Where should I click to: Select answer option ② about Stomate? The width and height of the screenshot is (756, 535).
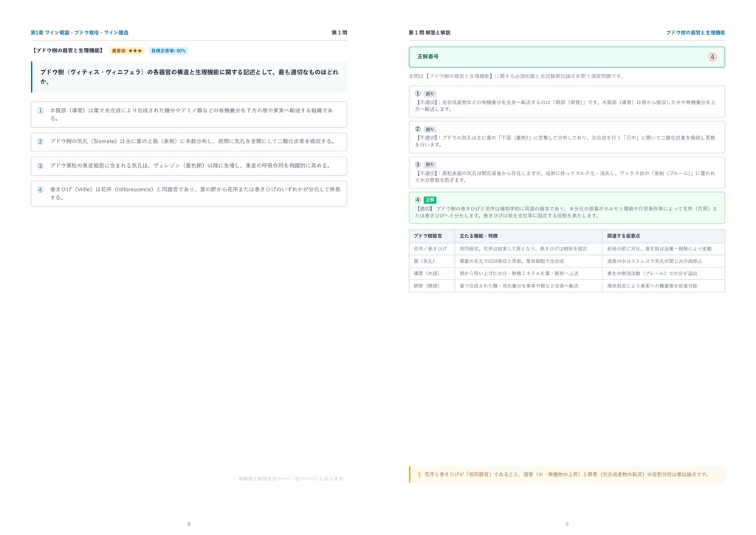point(189,142)
